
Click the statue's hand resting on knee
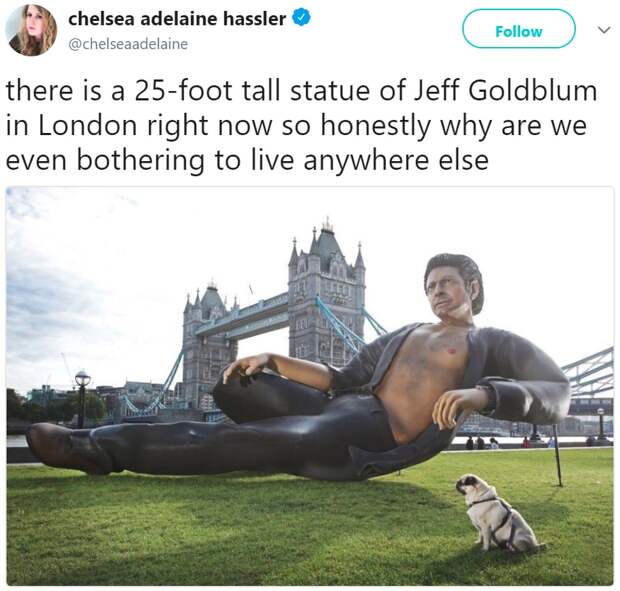pyautogui.click(x=244, y=368)
